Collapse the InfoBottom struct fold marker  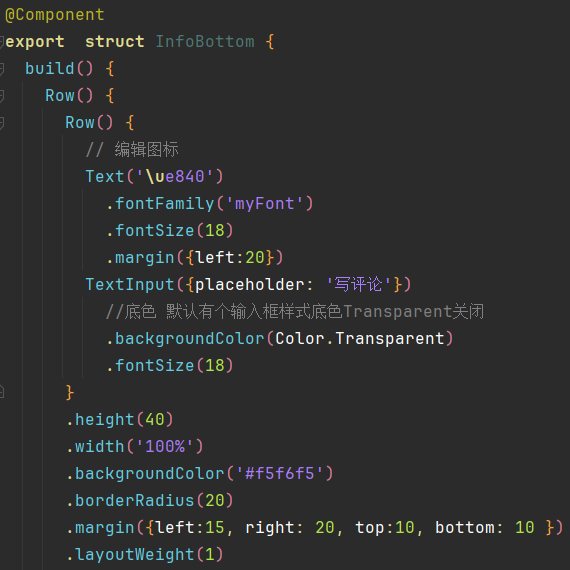(1, 42)
